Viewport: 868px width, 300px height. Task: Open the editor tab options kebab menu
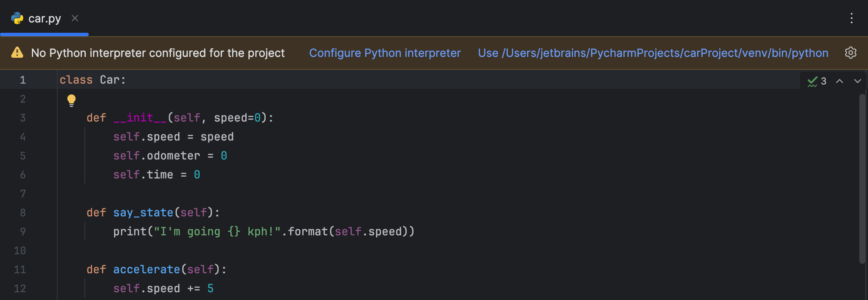[851, 18]
